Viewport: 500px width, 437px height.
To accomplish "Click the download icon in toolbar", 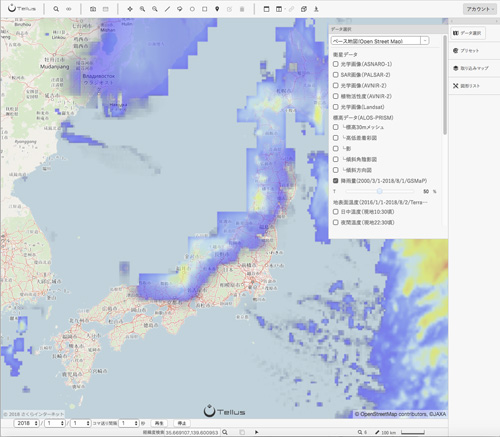I will pyautogui.click(x=316, y=9).
